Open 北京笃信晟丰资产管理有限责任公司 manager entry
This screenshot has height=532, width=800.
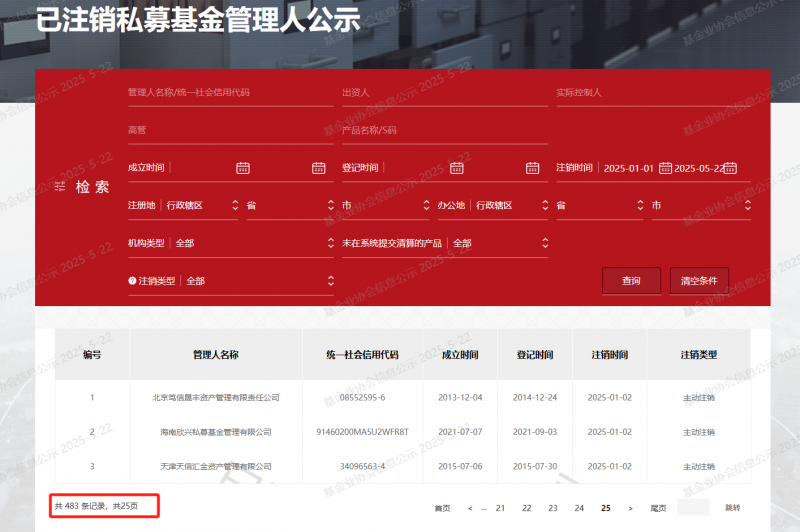pos(216,397)
